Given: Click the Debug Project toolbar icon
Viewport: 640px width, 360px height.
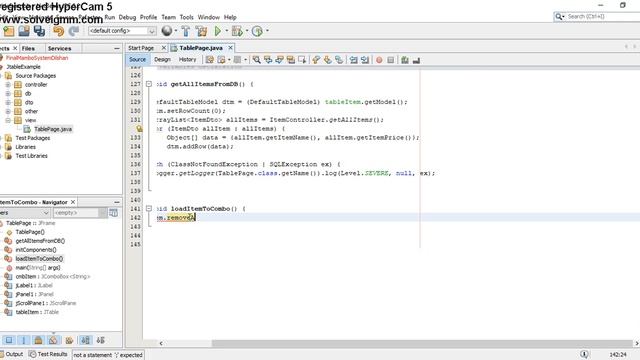Looking at the screenshot, I should pyautogui.click(x=237, y=31).
